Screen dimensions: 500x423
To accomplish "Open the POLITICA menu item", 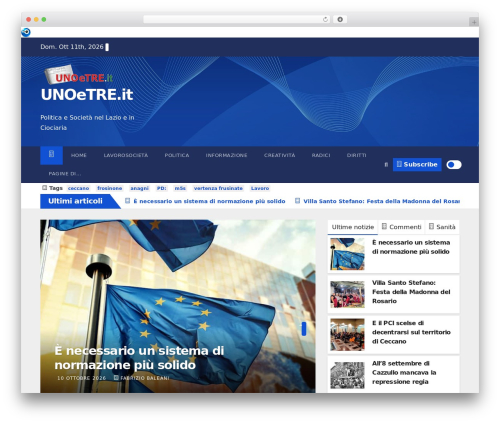I will (x=177, y=155).
